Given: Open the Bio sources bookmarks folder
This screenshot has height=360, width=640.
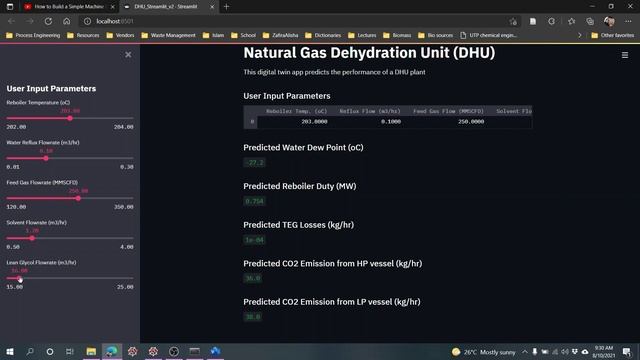Looking at the screenshot, I should click(x=436, y=36).
